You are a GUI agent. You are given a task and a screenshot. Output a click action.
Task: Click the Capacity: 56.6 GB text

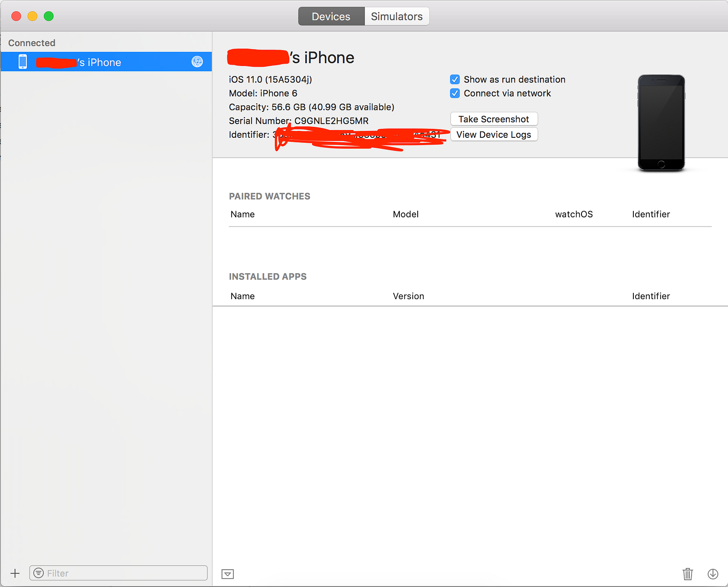coord(312,107)
